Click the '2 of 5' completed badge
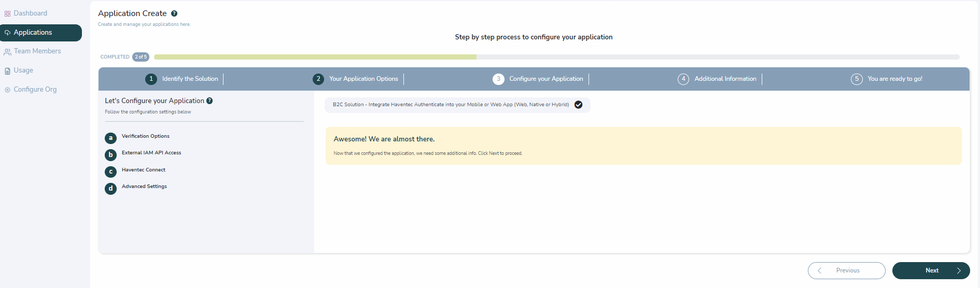The height and width of the screenshot is (288, 980). 141,57
